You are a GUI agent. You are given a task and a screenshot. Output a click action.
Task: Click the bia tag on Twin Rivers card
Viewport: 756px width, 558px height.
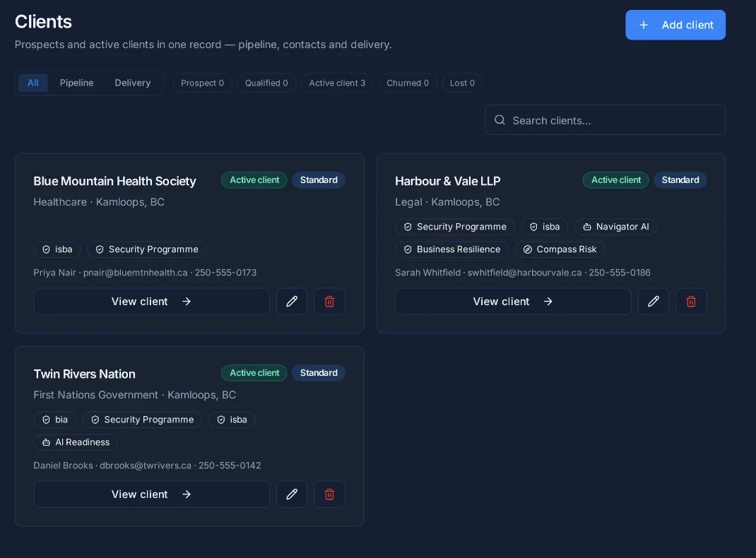tap(54, 420)
